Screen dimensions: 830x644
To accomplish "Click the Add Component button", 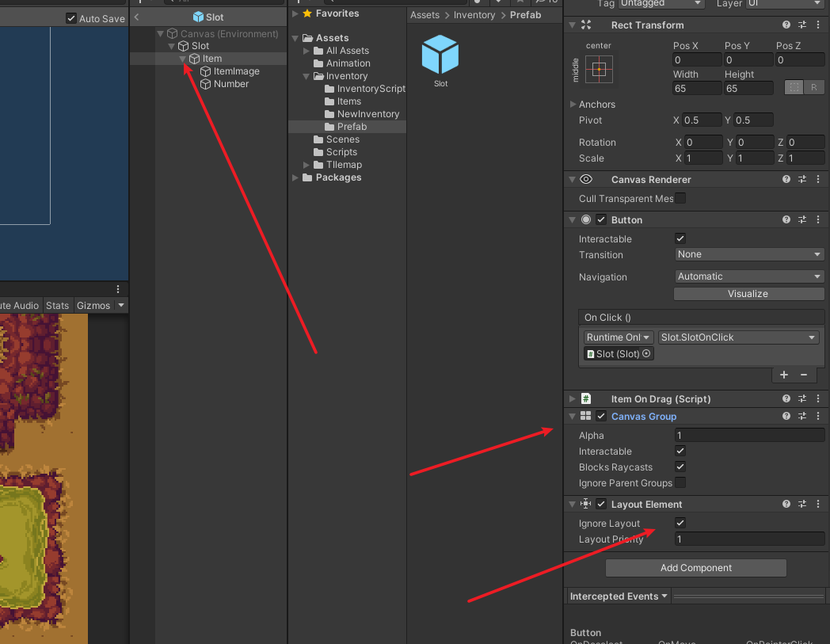I will coord(695,568).
